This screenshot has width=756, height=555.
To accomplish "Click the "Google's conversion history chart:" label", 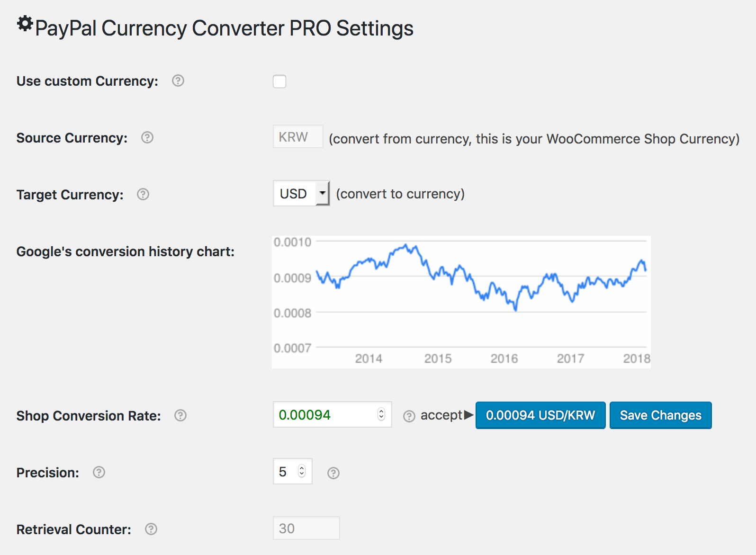I will (x=126, y=251).
